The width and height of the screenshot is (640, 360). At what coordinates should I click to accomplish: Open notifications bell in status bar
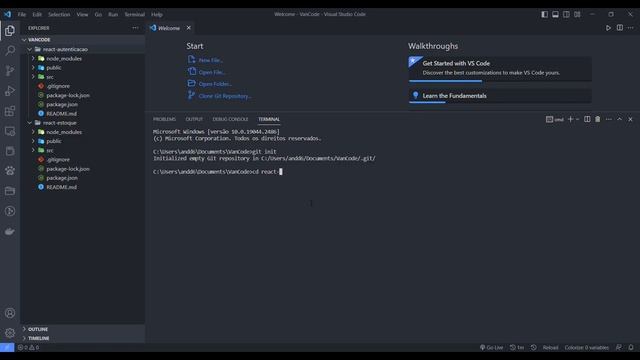click(x=631, y=347)
